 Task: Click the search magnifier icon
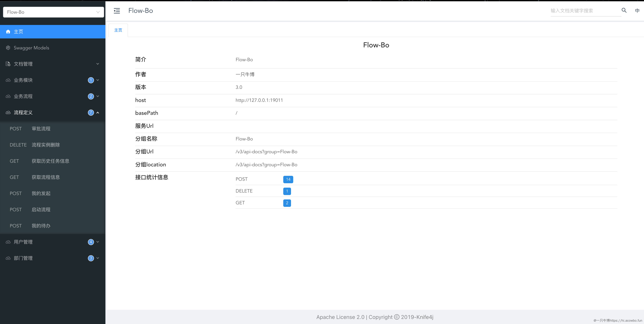(x=624, y=10)
